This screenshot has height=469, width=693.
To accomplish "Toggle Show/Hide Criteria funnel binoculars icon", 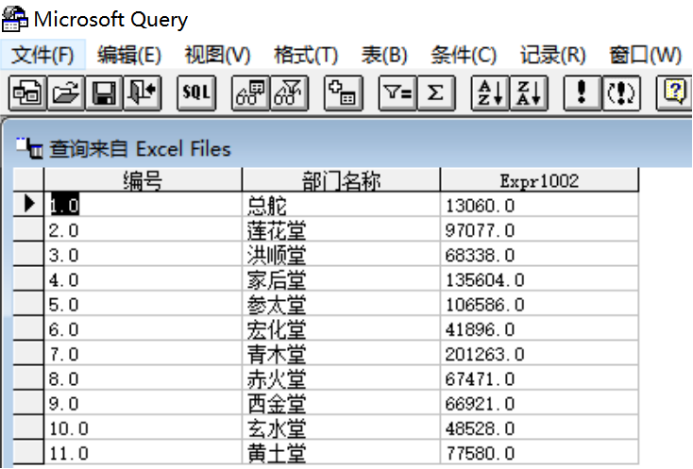I will pyautogui.click(x=289, y=93).
